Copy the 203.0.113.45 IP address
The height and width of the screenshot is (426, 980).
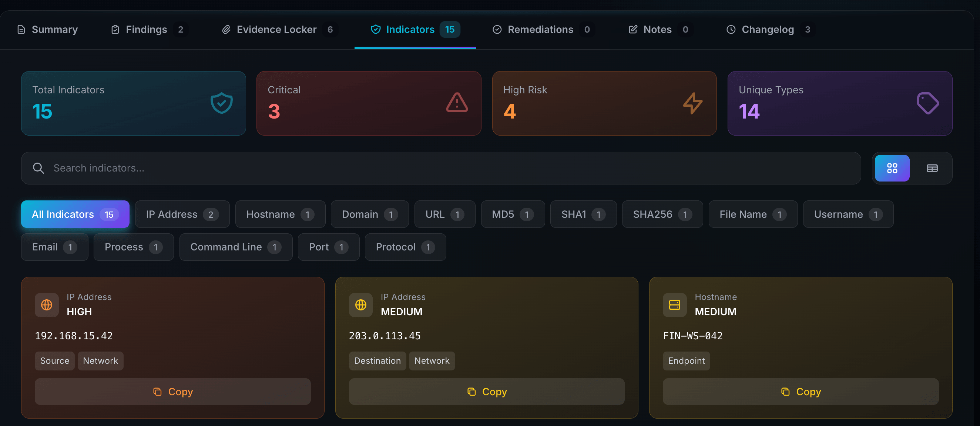tap(487, 391)
